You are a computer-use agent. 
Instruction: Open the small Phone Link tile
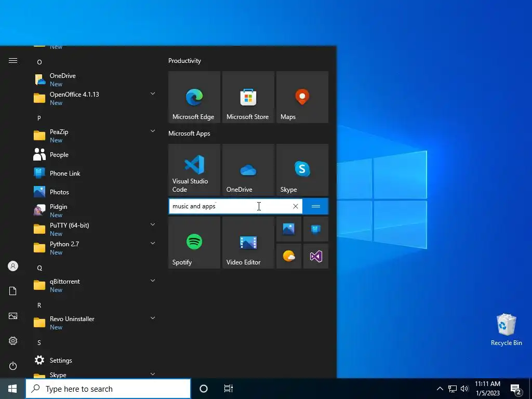316,229
